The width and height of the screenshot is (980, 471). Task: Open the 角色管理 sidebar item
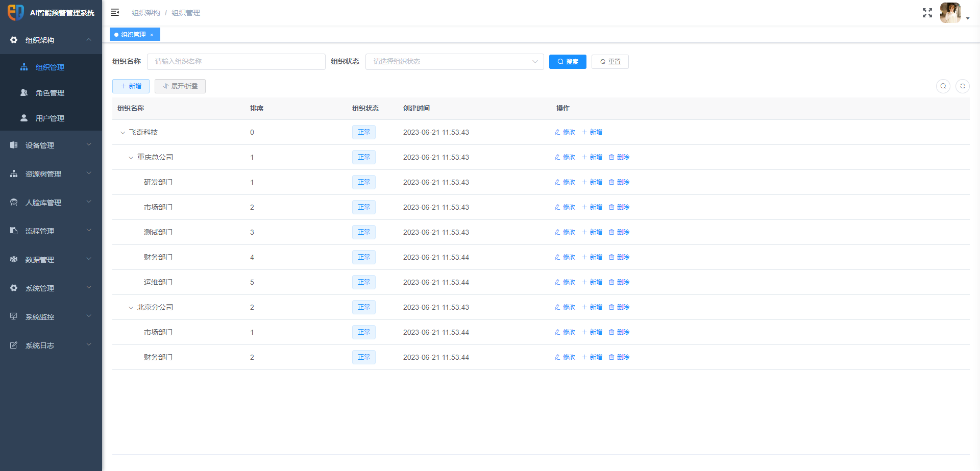51,93
